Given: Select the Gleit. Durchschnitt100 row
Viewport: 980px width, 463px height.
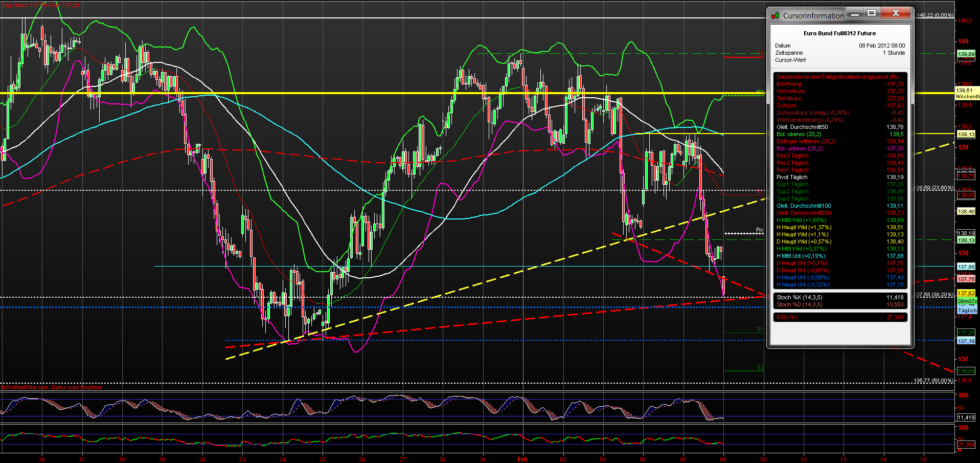Looking at the screenshot, I should point(839,206).
